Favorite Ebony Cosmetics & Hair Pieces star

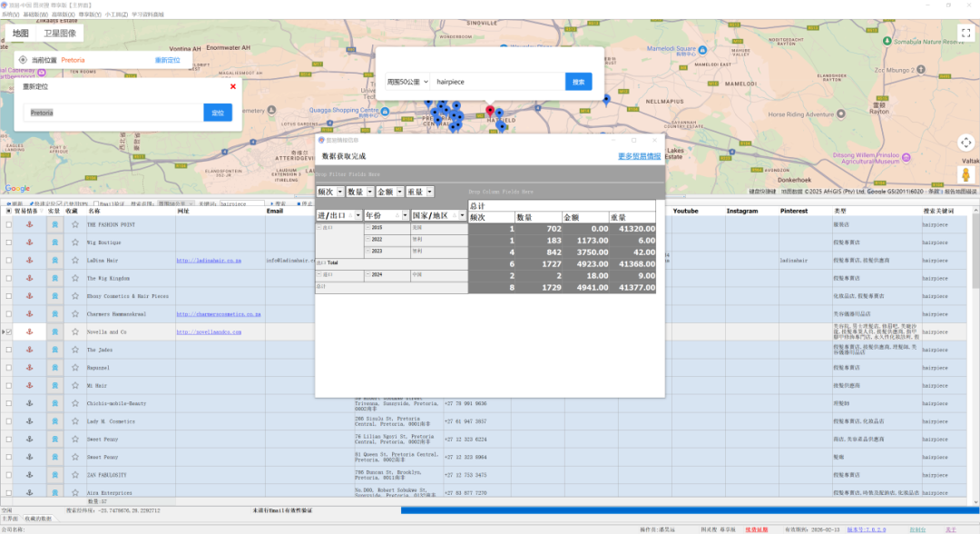point(75,296)
